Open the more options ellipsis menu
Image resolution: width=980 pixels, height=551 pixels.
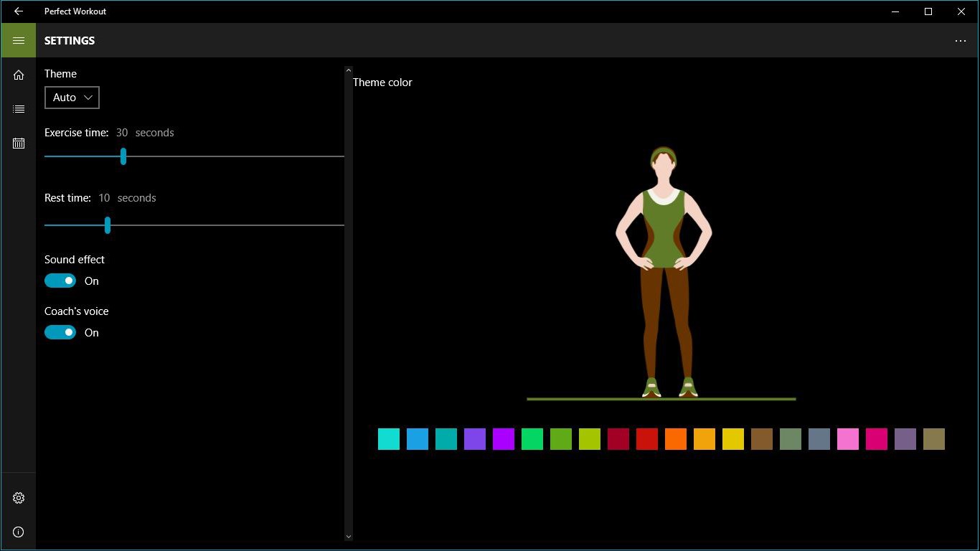click(961, 41)
